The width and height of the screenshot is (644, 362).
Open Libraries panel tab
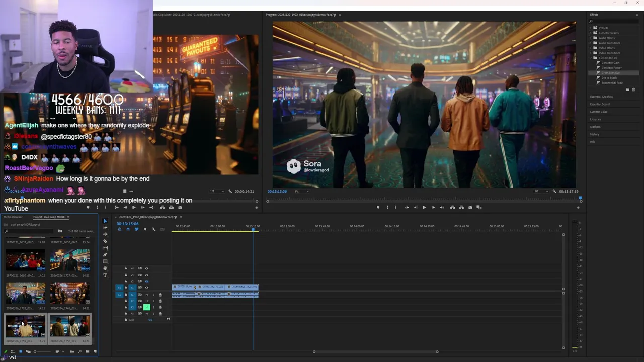coord(595,119)
